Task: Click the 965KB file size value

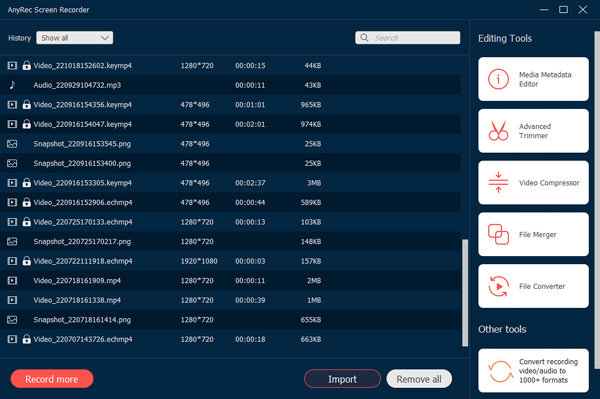Action: (311, 104)
